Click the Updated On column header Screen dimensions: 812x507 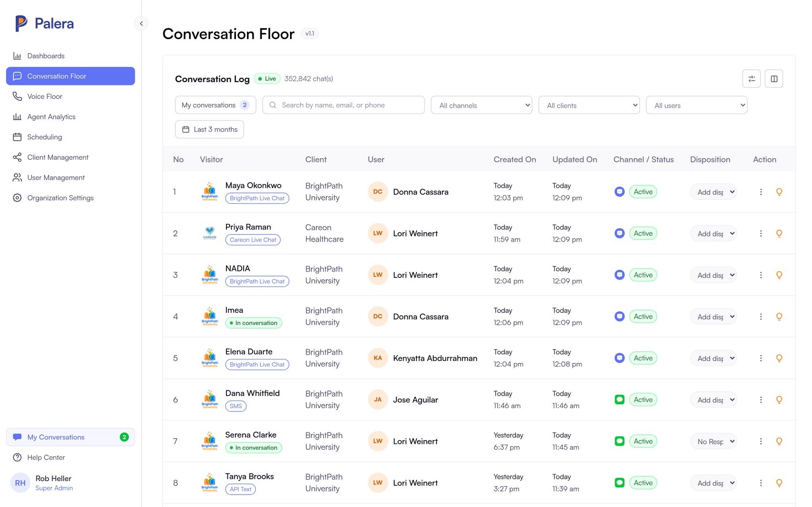point(575,159)
